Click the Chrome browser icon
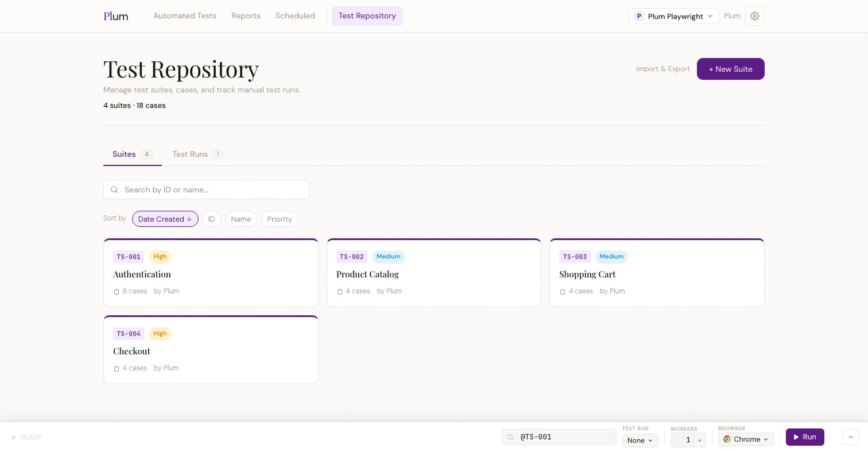This screenshot has width=868, height=452. pos(727,439)
